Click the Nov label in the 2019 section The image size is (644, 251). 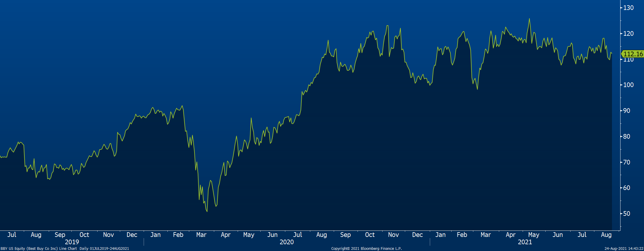tap(108, 235)
